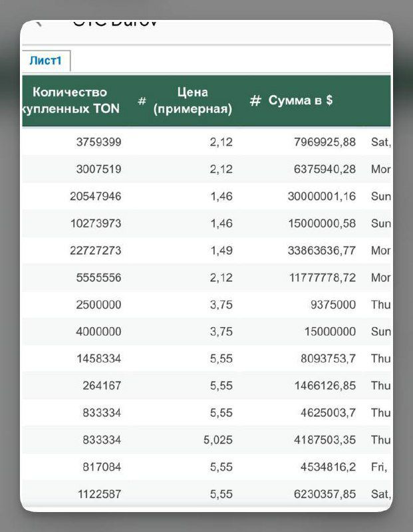Select 833334 in the 4625003,7 row
Viewport: 413px width, 532px height.
102,413
